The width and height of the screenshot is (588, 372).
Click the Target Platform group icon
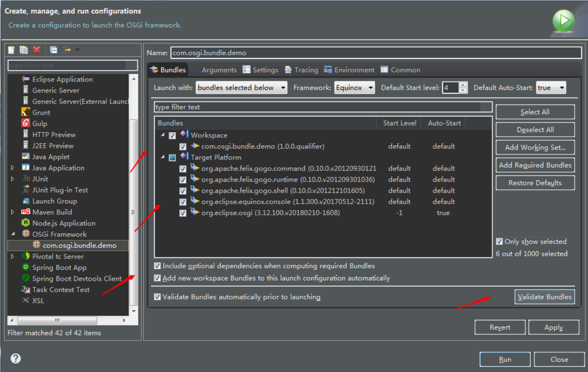pos(184,157)
